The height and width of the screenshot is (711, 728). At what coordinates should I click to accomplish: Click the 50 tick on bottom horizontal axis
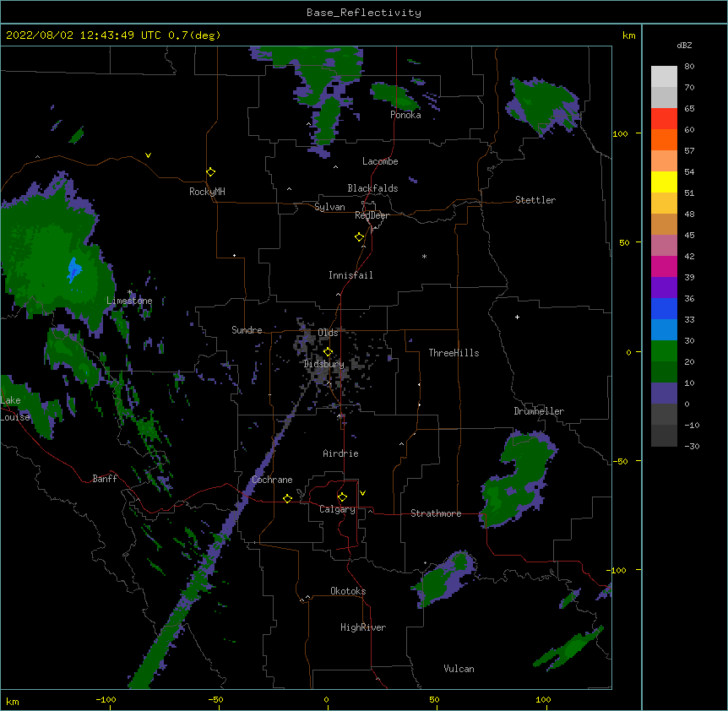[x=434, y=699]
